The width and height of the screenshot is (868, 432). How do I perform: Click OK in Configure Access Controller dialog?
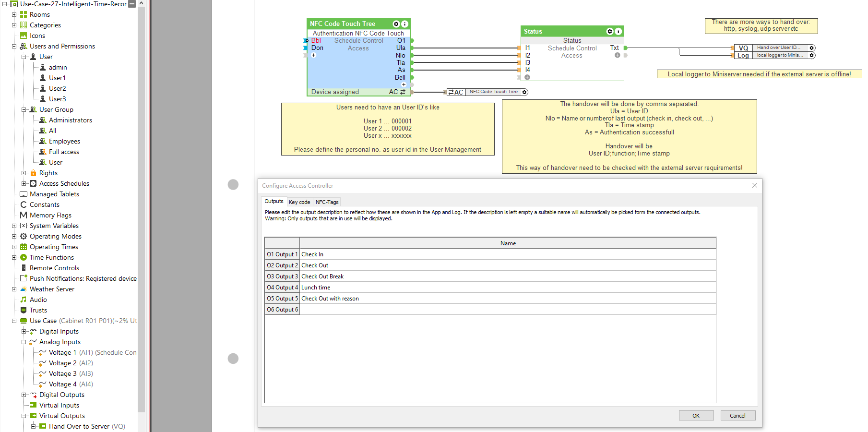click(x=696, y=416)
